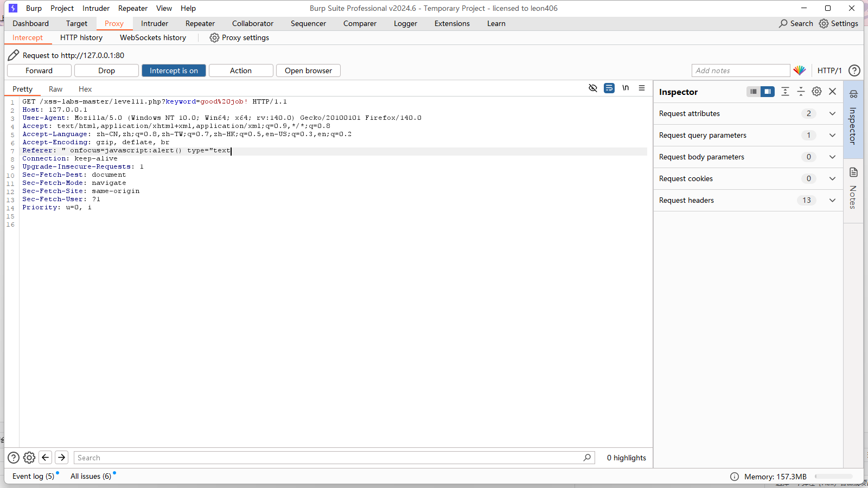This screenshot has height=488, width=868.
Task: Switch to the Collaborator tab
Action: click(x=253, y=23)
